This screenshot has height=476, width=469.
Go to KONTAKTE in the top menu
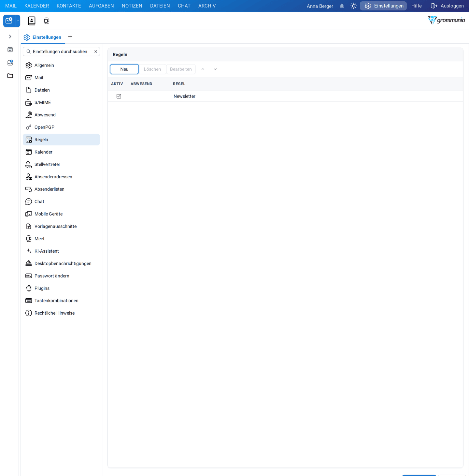pyautogui.click(x=69, y=6)
